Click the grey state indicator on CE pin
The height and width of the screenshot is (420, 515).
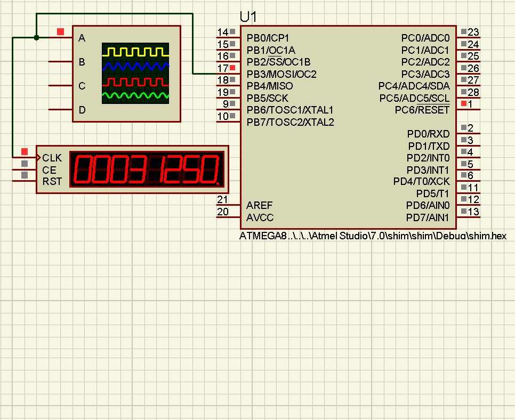point(25,164)
